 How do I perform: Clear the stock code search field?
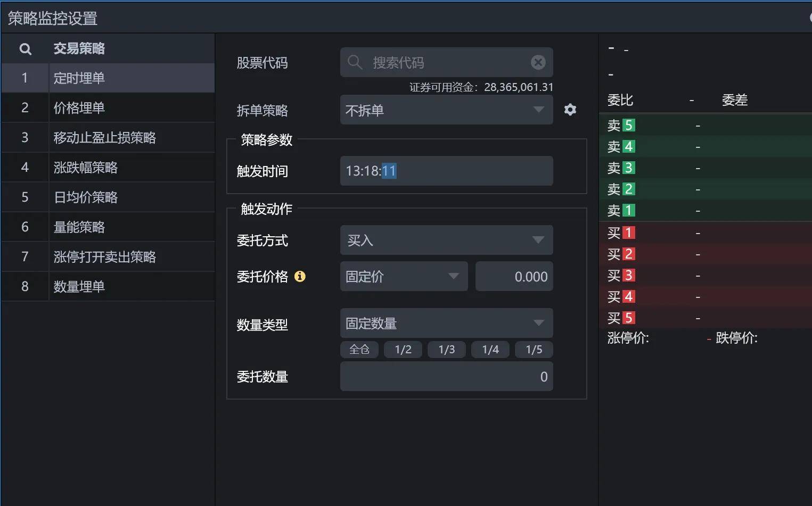pyautogui.click(x=538, y=62)
